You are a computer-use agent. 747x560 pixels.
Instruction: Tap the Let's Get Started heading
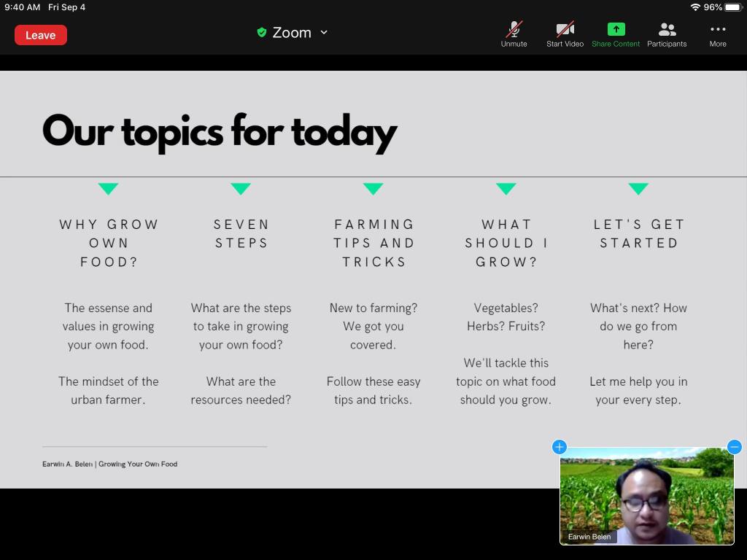point(638,233)
